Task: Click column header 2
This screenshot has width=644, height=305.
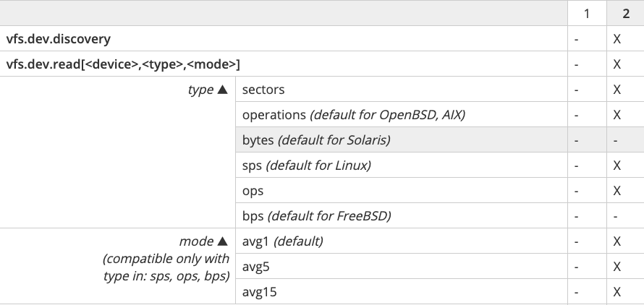Action: [x=625, y=14]
